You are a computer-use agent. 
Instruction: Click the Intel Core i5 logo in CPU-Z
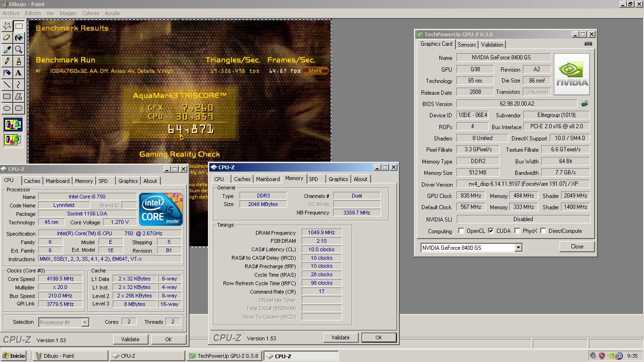coord(161,209)
